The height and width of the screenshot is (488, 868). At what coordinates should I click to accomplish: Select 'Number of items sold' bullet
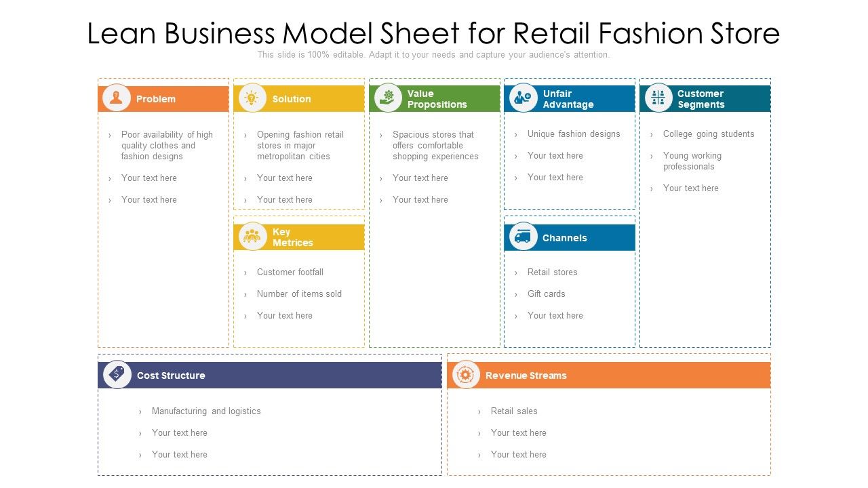point(299,294)
